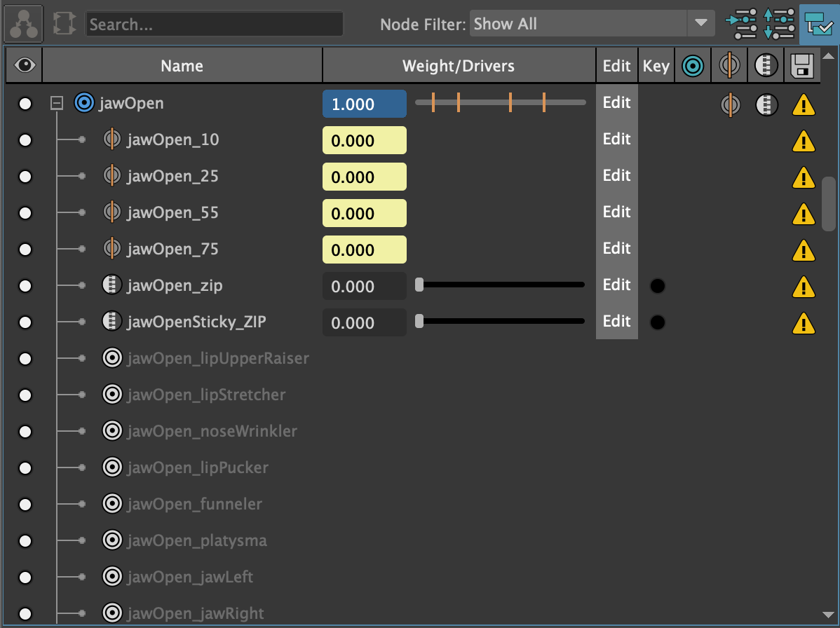Collapse the jawOpen tree group
840x628 pixels.
click(57, 103)
